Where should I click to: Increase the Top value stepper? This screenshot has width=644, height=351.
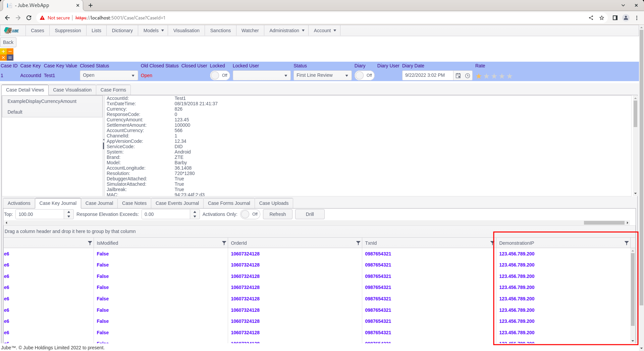[69, 212]
